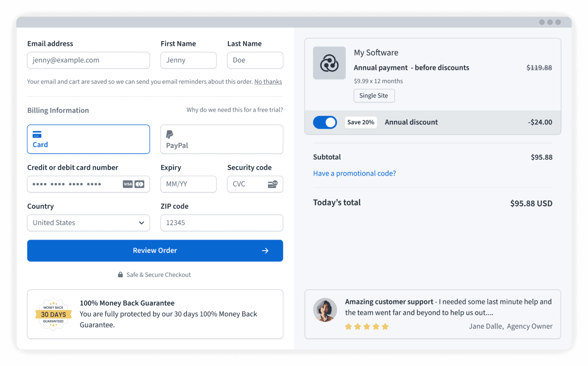This screenshot has width=588, height=366.
Task: Open the Country dropdown
Action: [x=88, y=223]
